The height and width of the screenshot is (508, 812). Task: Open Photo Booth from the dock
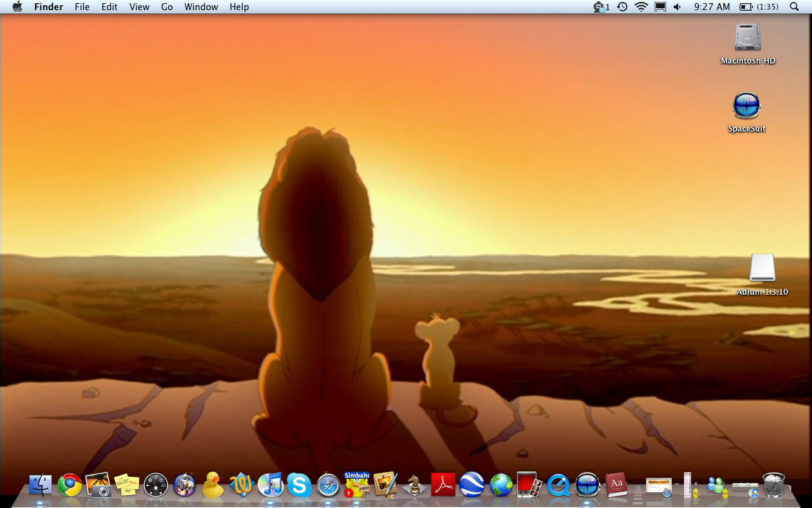[529, 485]
